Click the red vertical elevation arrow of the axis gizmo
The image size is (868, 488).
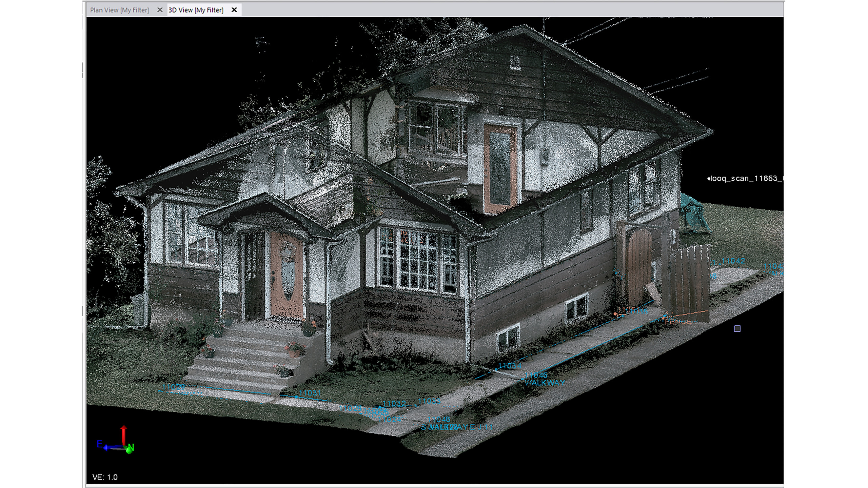[123, 434]
